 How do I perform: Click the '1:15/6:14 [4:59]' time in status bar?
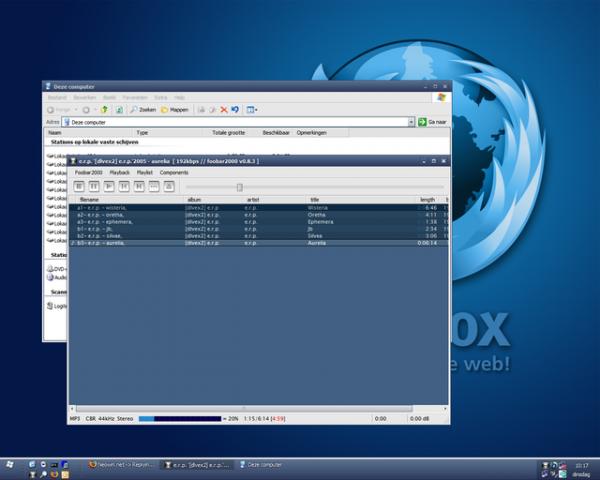(264, 419)
